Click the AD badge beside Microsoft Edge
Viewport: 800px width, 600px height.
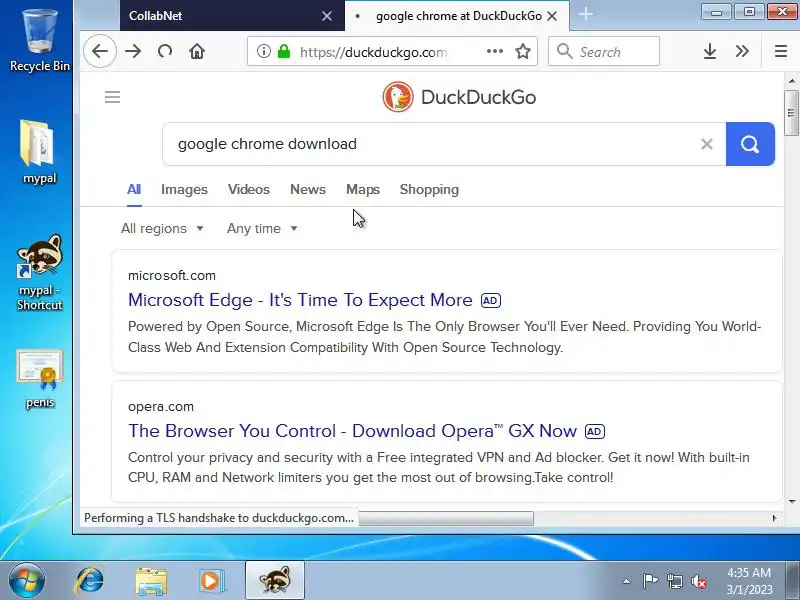(x=491, y=301)
